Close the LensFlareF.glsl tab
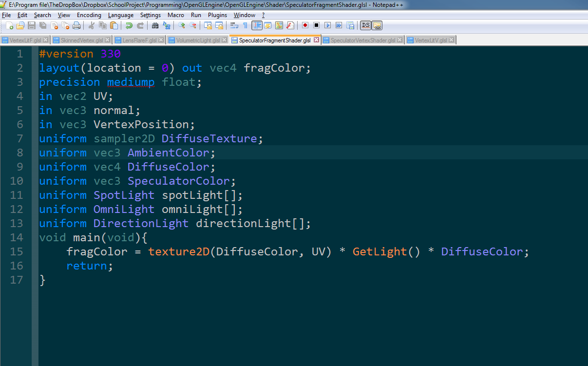 point(161,40)
